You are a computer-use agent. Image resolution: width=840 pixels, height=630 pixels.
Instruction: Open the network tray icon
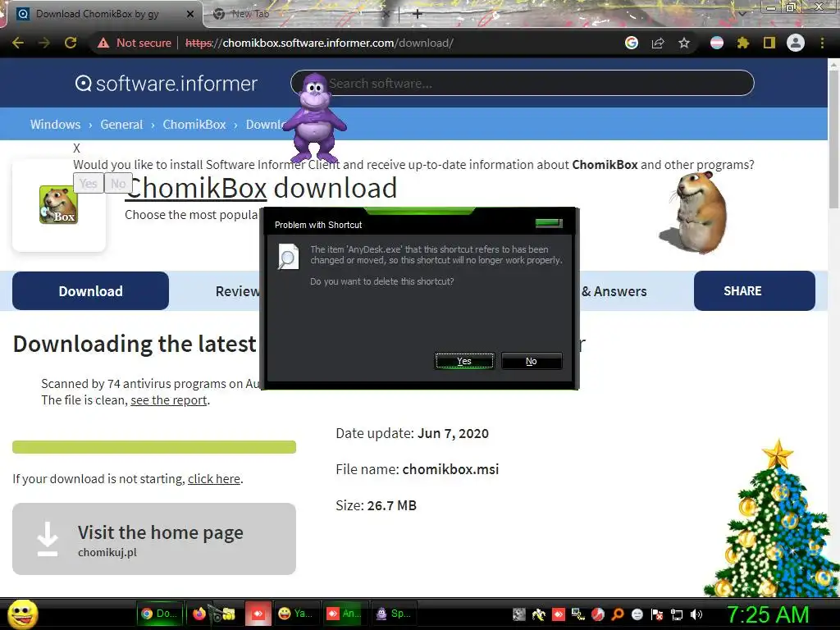tap(677, 614)
